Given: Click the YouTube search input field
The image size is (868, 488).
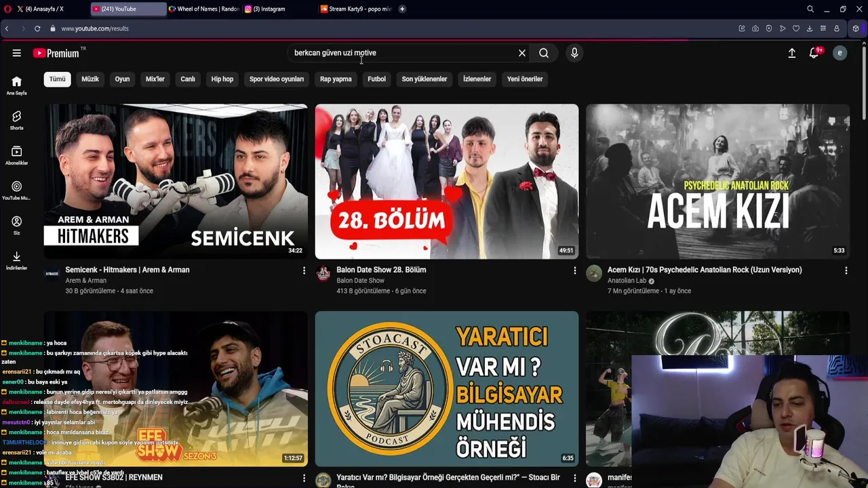Looking at the screenshot, I should (403, 53).
